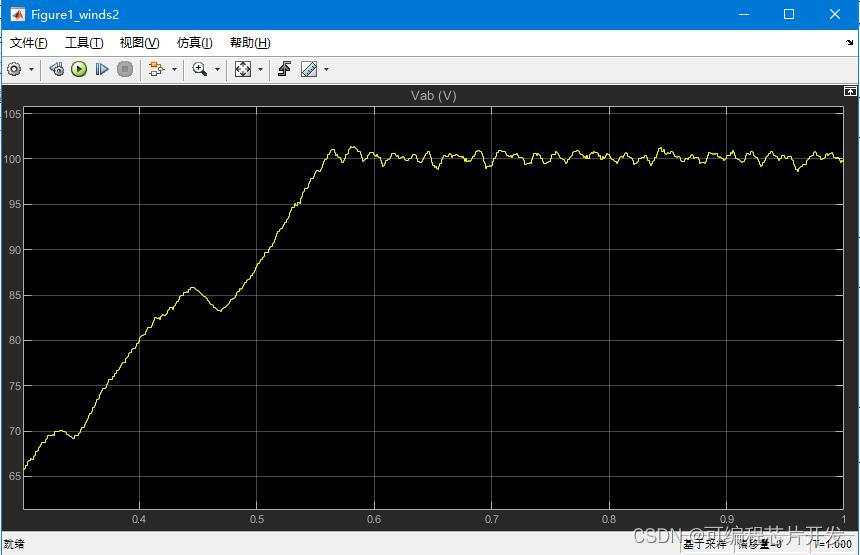This screenshot has height=555, width=860.
Task: Select the zoom magnifier tool
Action: click(199, 69)
